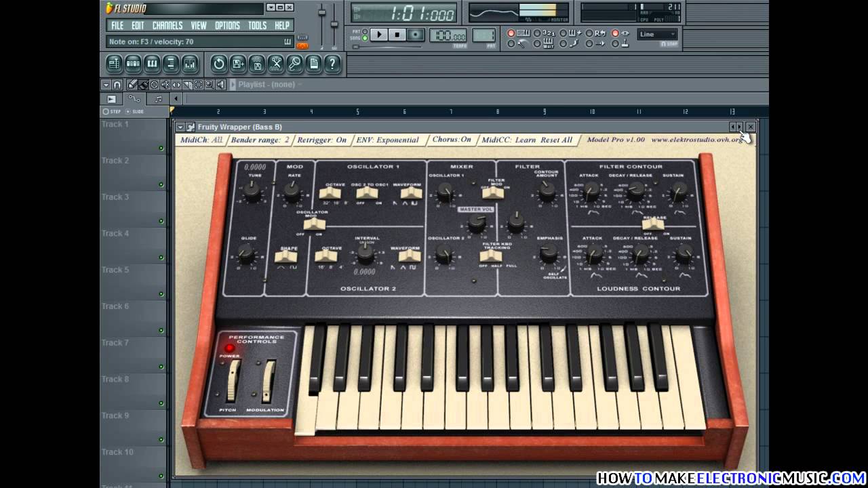Open the Line snap dropdown
This screenshot has height=488, width=868.
(658, 34)
